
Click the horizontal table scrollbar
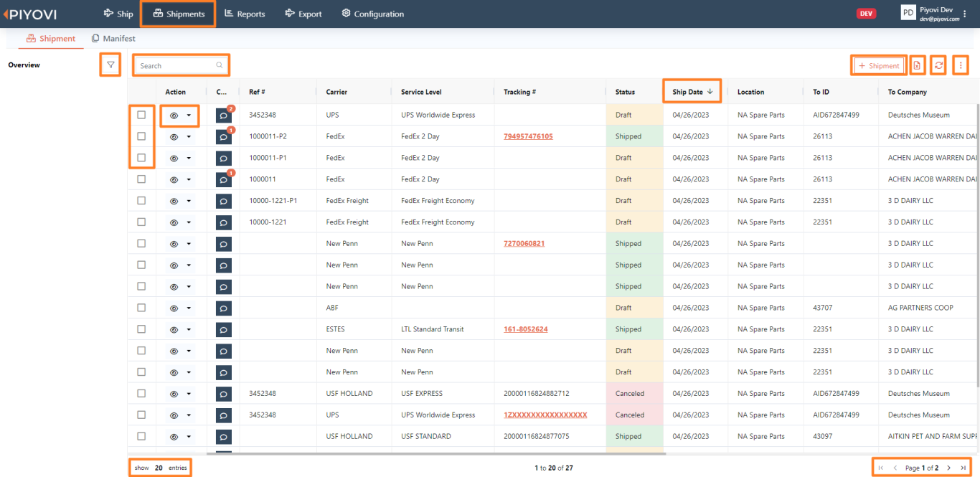pos(436,453)
